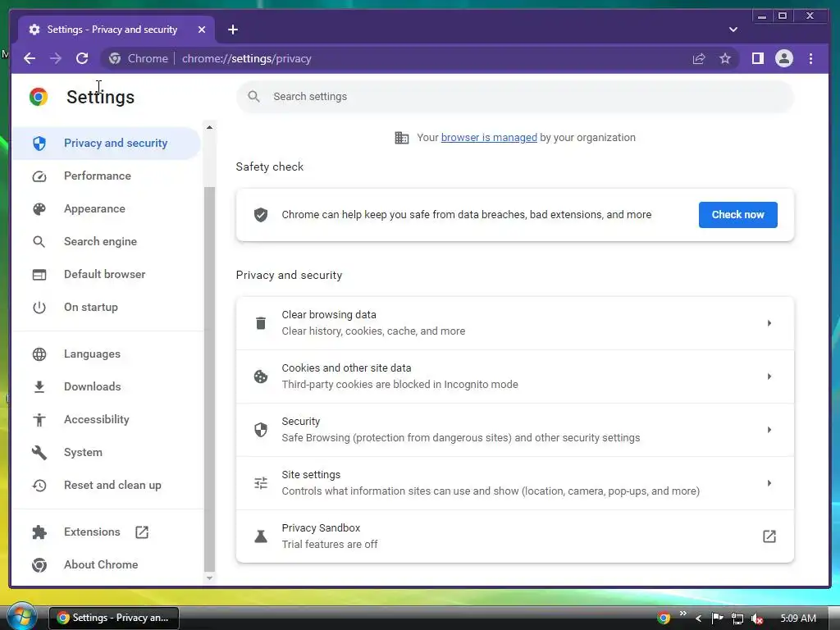Click the About Chrome logo icon
This screenshot has width=840, height=630.
click(x=39, y=565)
